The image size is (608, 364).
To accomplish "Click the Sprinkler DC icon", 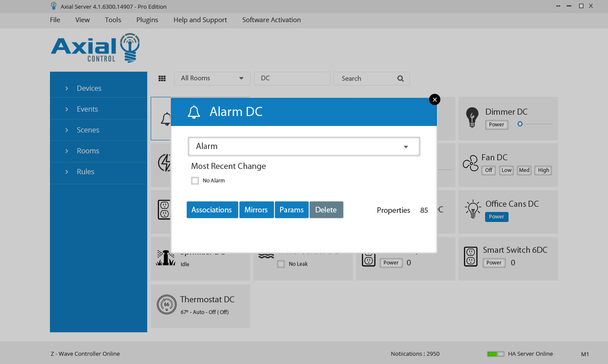I will point(165,258).
